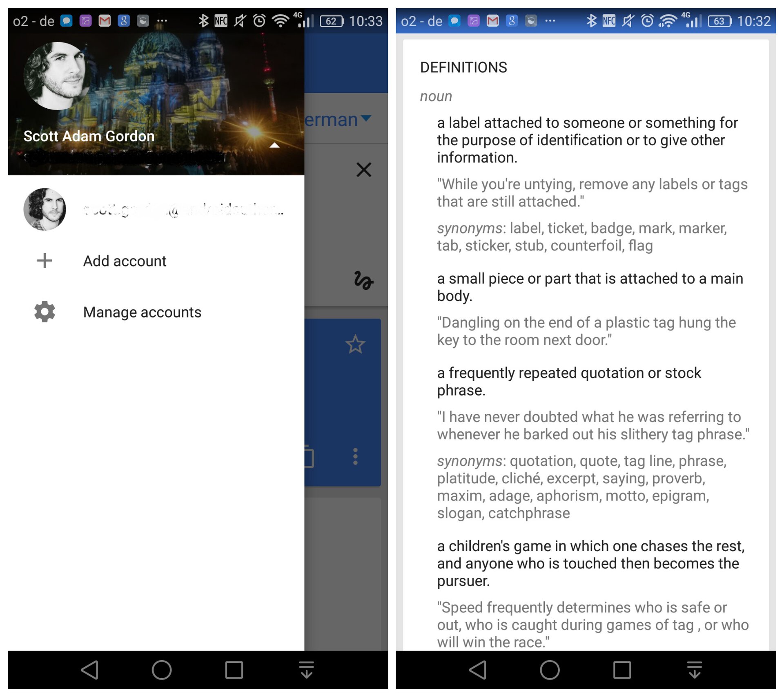Open recent apps on left phone

234,670
